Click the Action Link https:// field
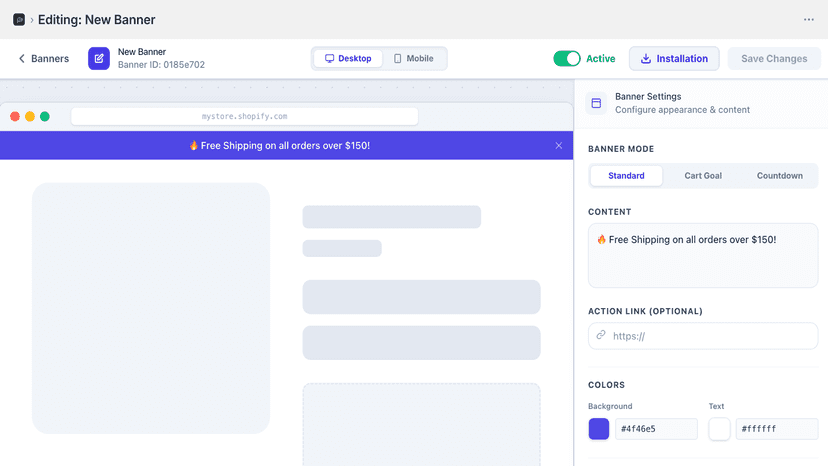The width and height of the screenshot is (828, 466). (x=703, y=336)
